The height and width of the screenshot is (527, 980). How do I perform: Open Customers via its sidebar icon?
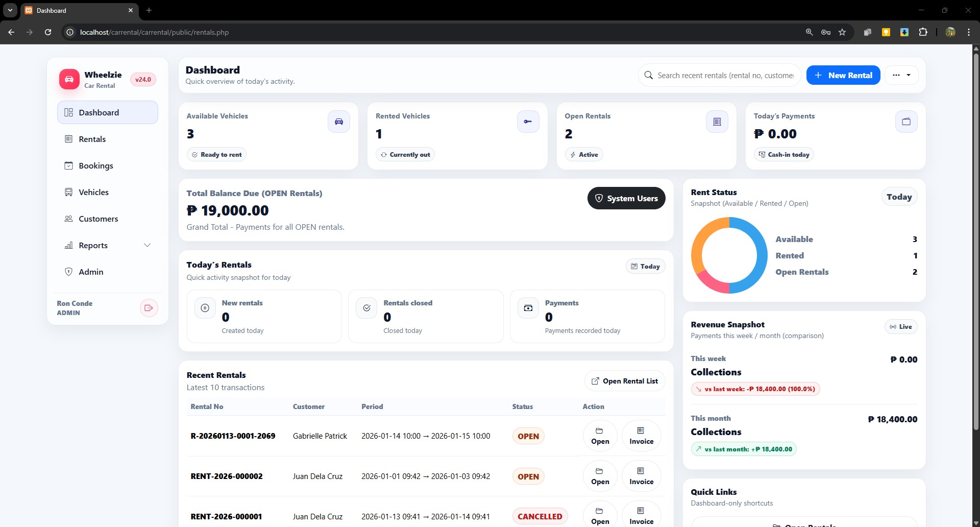click(69, 219)
